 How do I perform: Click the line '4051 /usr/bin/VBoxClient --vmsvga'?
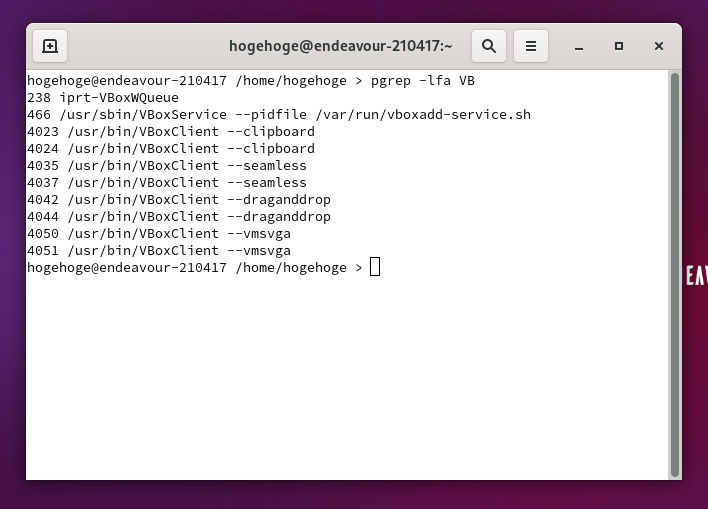[159, 251]
